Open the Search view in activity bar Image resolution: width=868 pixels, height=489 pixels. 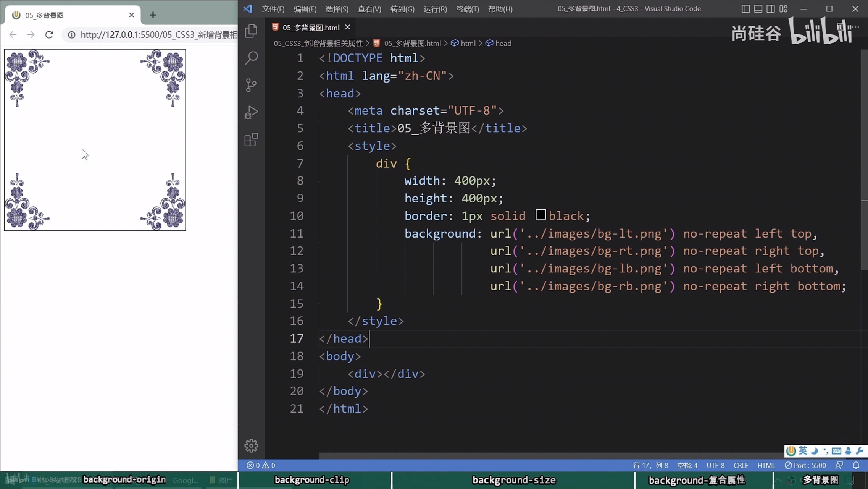click(x=251, y=58)
